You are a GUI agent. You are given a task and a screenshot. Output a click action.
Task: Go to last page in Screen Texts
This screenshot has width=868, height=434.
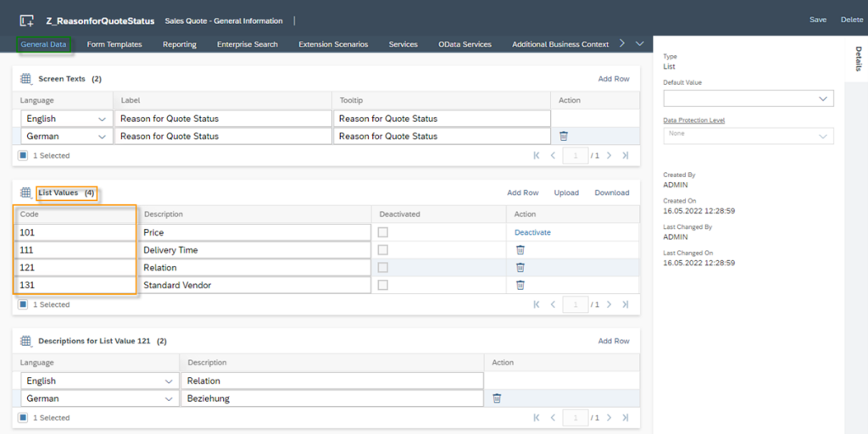(625, 156)
